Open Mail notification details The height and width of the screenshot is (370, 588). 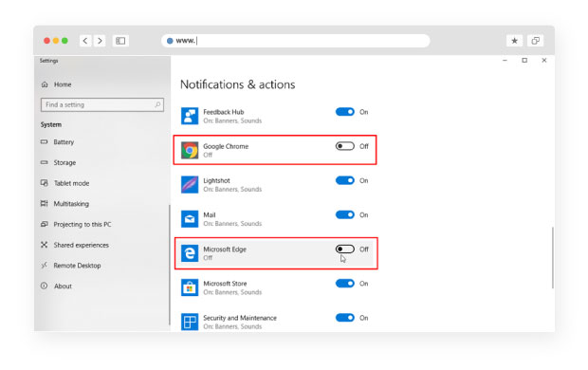(275, 219)
